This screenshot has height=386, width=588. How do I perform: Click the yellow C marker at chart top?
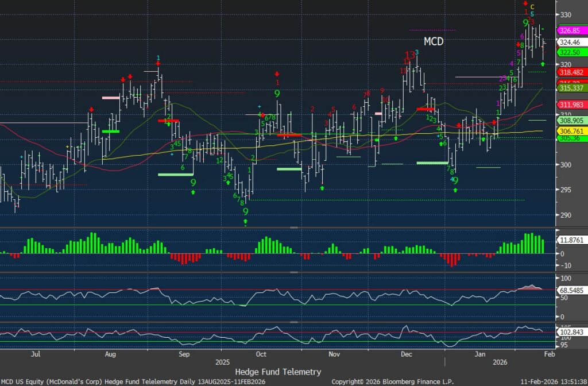pyautogui.click(x=532, y=7)
